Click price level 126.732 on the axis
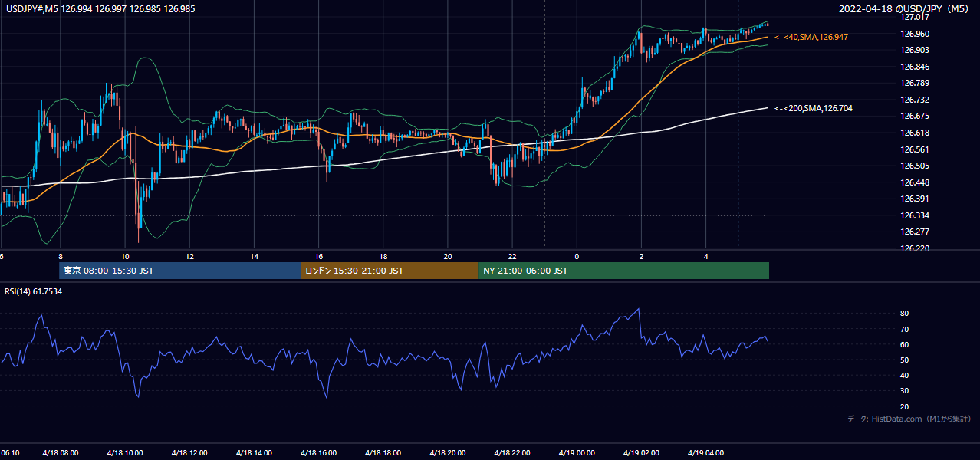980x460 pixels. (915, 100)
